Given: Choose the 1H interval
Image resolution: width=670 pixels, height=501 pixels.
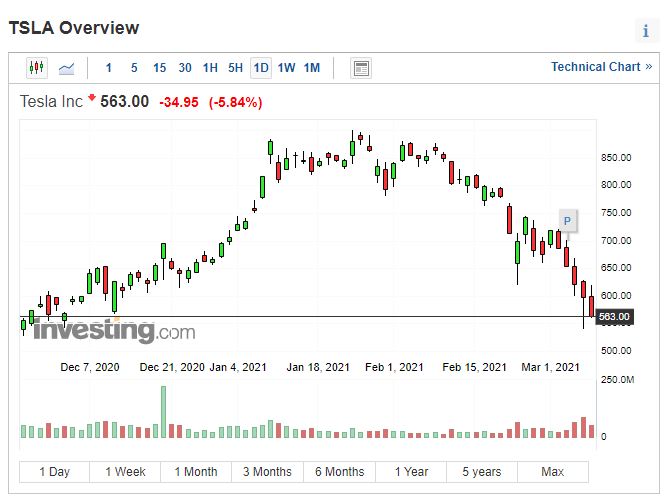Looking at the screenshot, I should pyautogui.click(x=210, y=68).
